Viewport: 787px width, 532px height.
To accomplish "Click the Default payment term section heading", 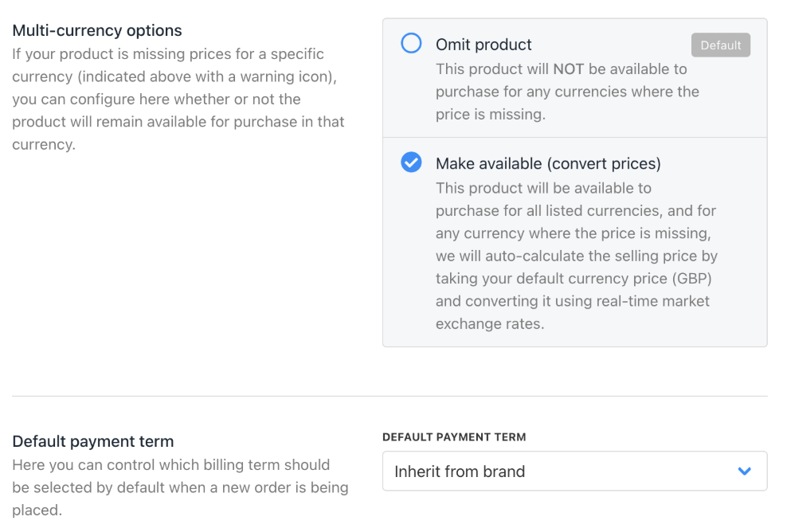I will (x=93, y=441).
